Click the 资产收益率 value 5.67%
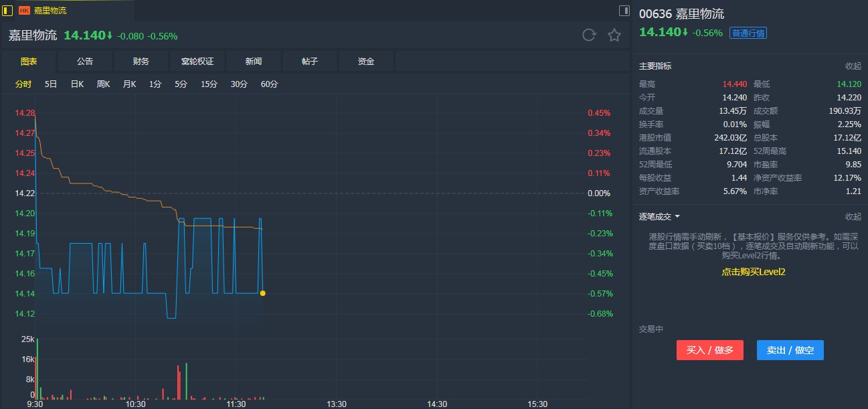This screenshot has height=409, width=868. click(x=735, y=191)
